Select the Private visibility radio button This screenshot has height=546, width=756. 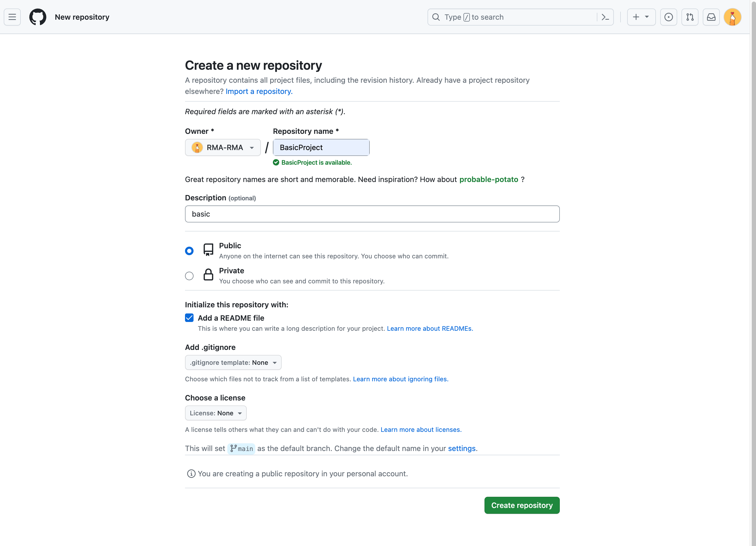point(189,276)
